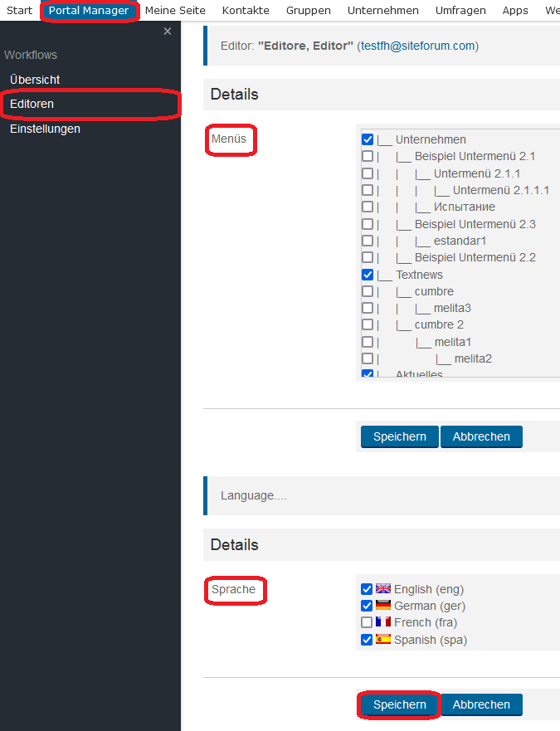
Task: Click the French (fra) label
Action: 426,622
